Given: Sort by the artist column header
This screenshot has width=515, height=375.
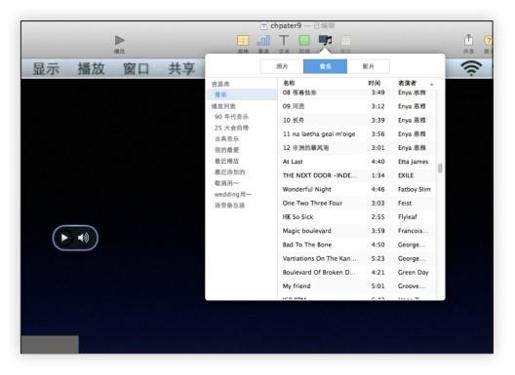Looking at the screenshot, I should pyautogui.click(x=407, y=83).
